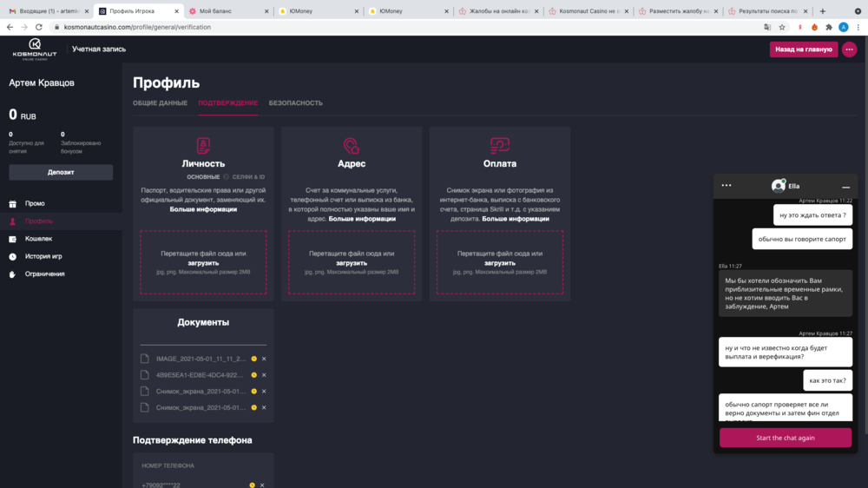
Task: Click the upload drop zone under Адрес
Action: (352, 262)
